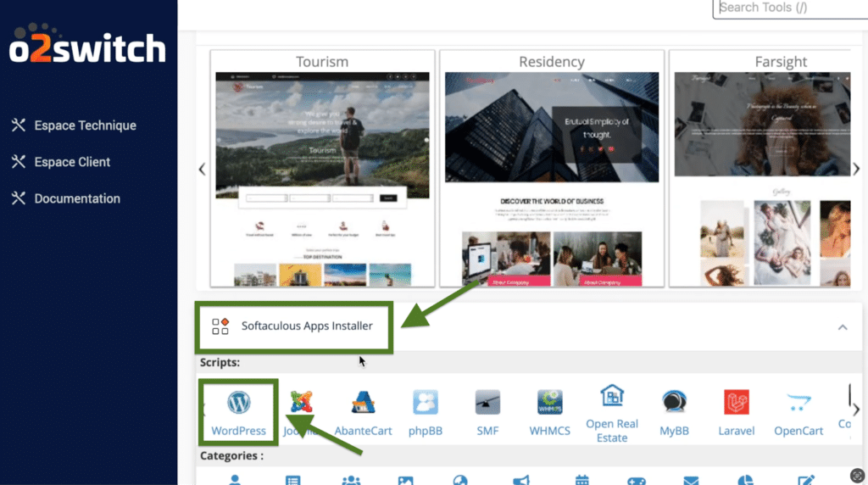Open the image gallery category icon
The width and height of the screenshot is (868, 485).
click(x=406, y=481)
